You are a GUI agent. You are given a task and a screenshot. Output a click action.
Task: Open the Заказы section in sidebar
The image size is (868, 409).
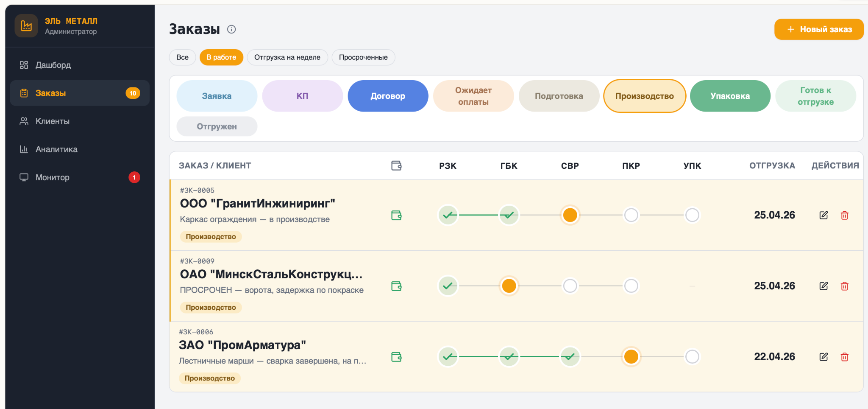click(80, 93)
